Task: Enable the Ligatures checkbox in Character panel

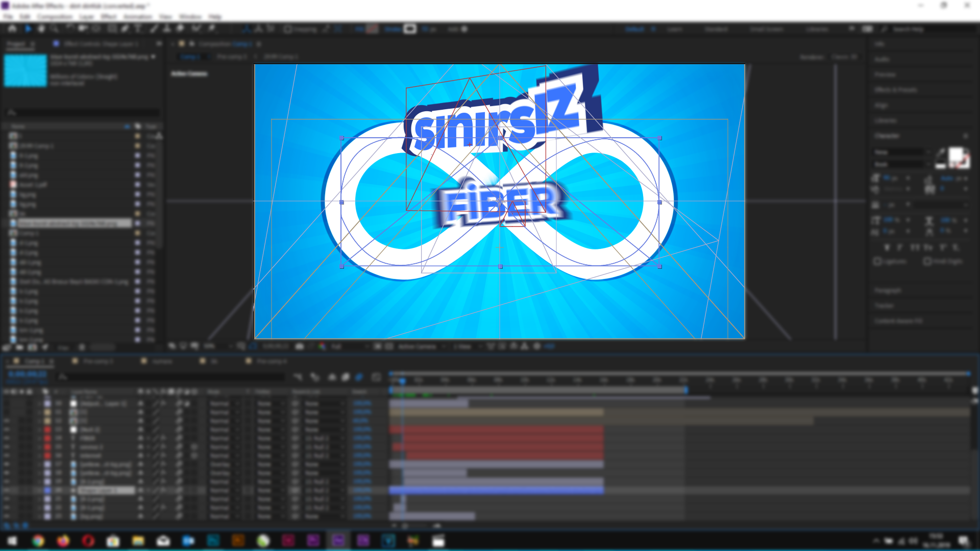Action: 877,261
